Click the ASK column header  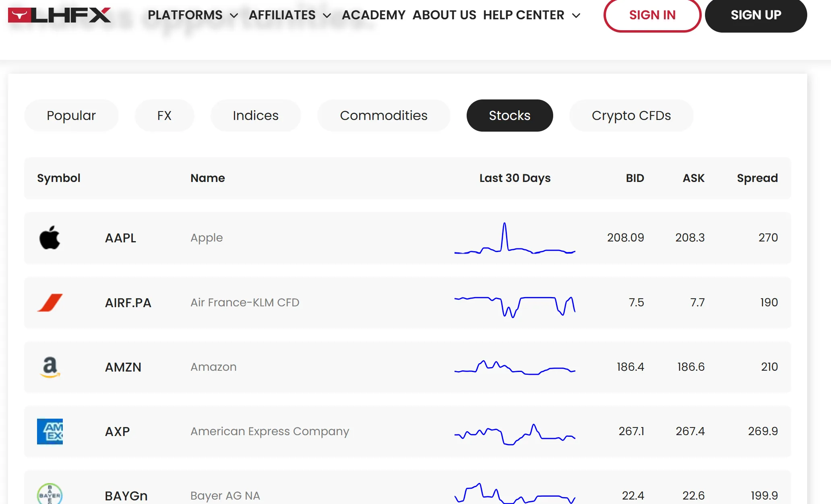pos(693,178)
